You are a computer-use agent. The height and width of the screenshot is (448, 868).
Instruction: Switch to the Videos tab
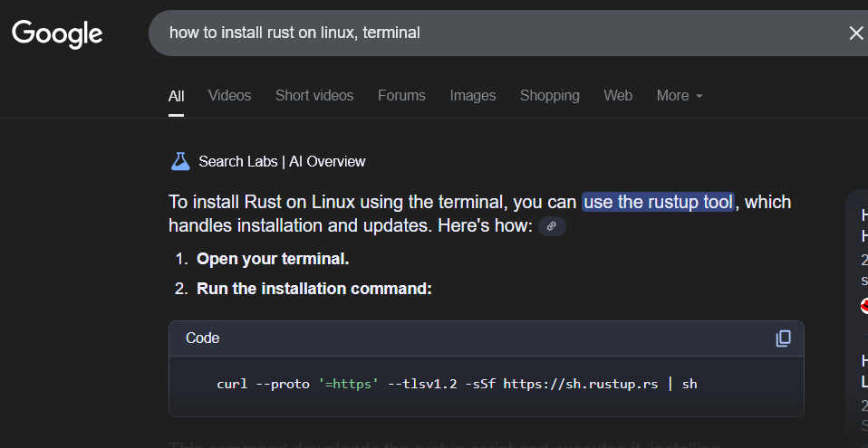[229, 95]
